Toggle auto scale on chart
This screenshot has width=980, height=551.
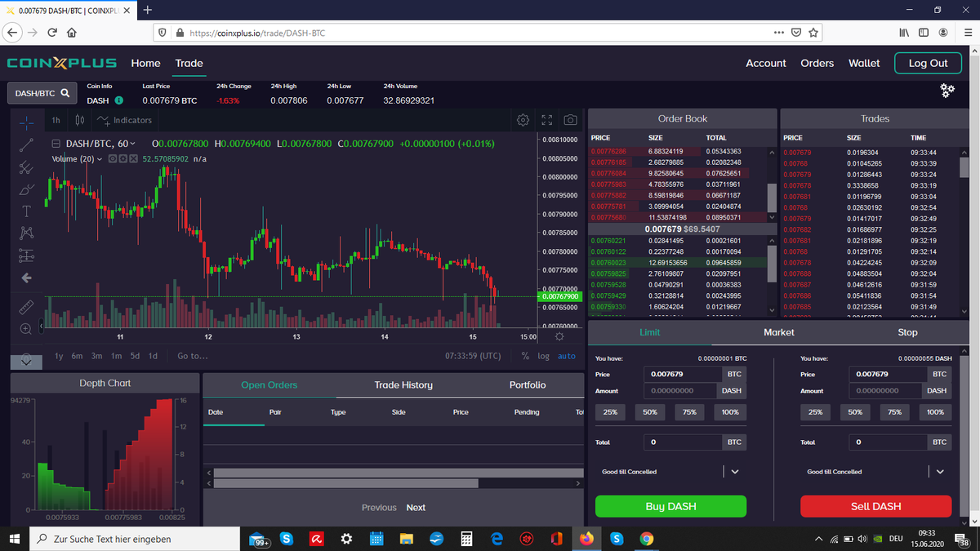[x=566, y=356]
